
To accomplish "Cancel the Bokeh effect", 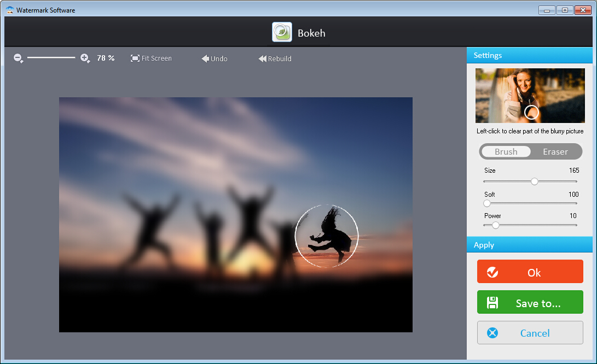I will 530,333.
